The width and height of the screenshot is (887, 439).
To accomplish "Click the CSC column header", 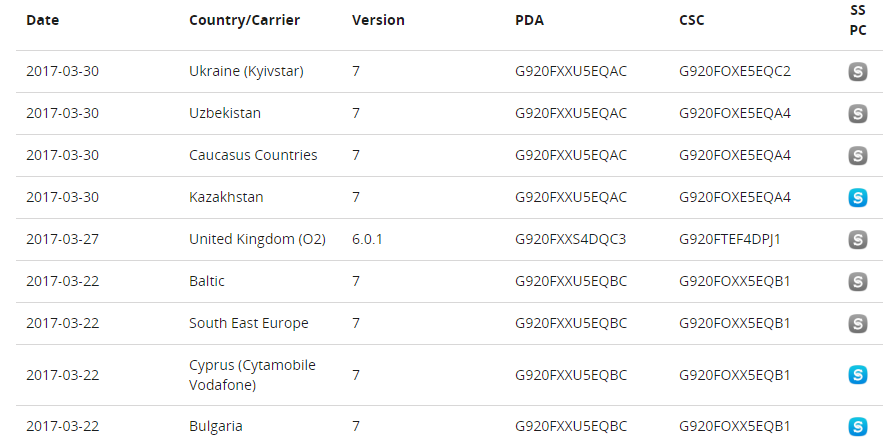I will tap(691, 20).
